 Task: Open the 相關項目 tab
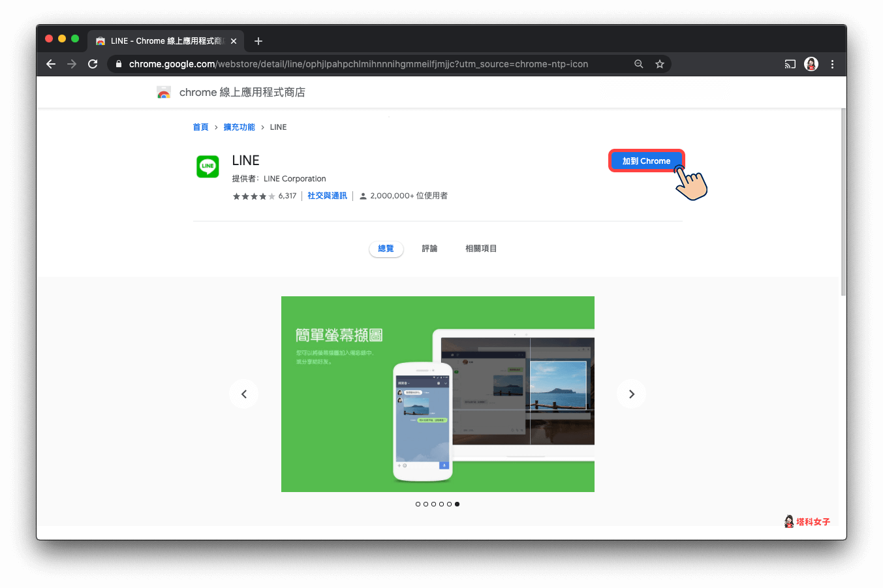point(480,249)
